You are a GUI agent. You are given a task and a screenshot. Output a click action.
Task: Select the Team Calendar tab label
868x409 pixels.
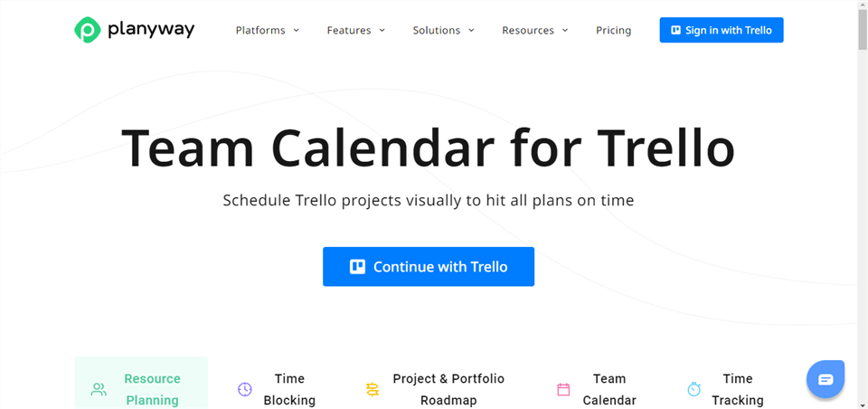[609, 389]
